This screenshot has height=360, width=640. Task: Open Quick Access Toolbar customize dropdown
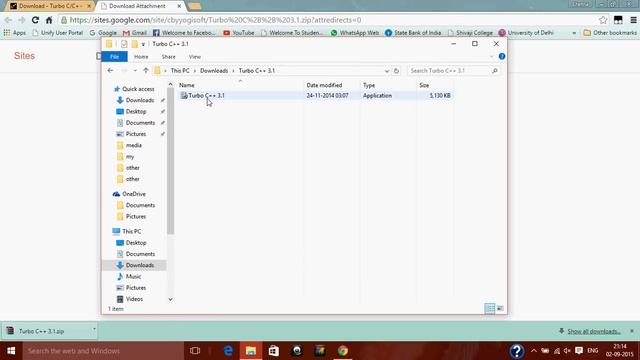click(x=143, y=44)
